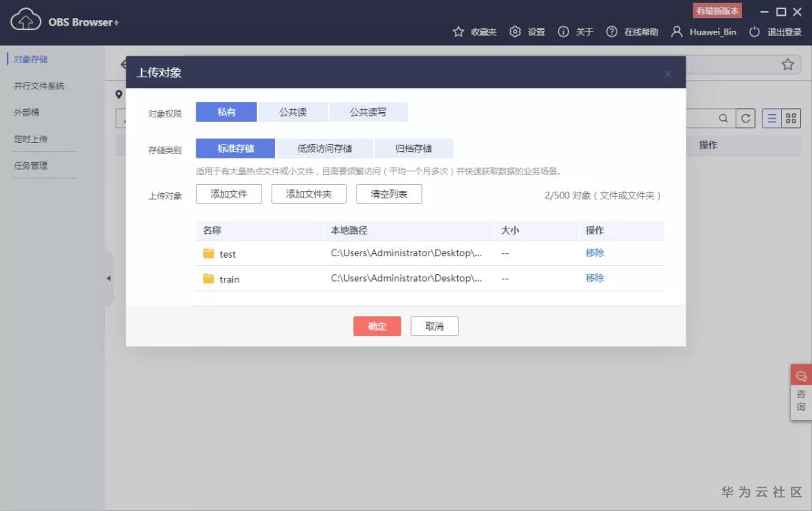Viewport: 812px width, 511px height.
Task: Select 归档存储 storage class
Action: pos(414,149)
